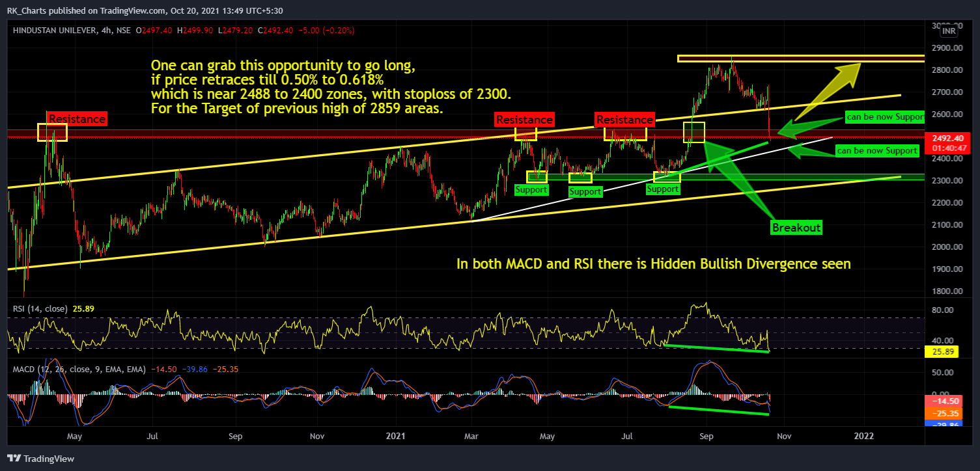This screenshot has width=980, height=471.
Task: Click the TradingView logo at the bottom
Action: [41, 459]
